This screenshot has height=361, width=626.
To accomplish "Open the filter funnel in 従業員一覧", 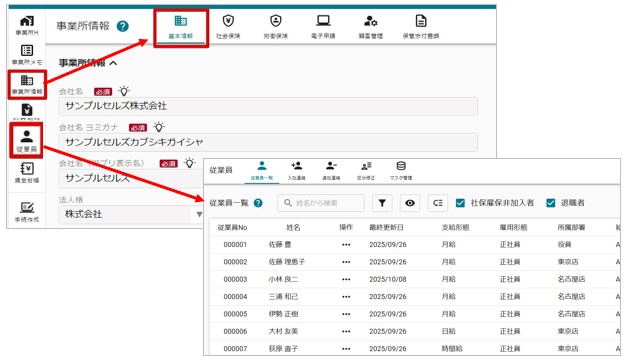I will [x=382, y=203].
